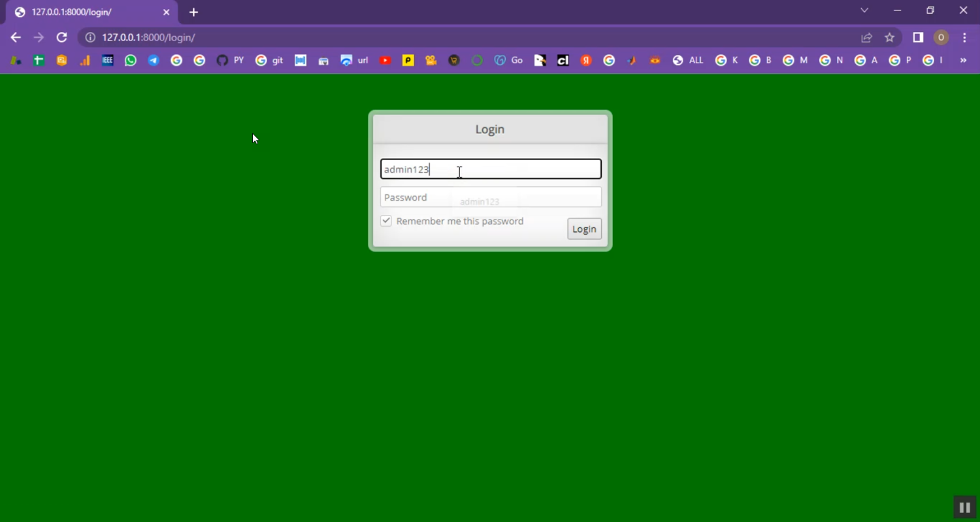Open the green cross bookmark

(39, 60)
